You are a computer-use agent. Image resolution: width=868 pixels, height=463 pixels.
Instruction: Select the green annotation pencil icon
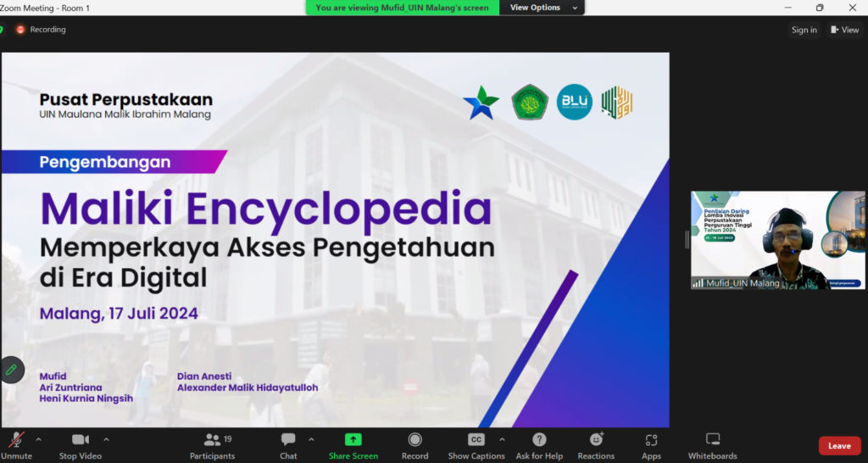pyautogui.click(x=11, y=370)
